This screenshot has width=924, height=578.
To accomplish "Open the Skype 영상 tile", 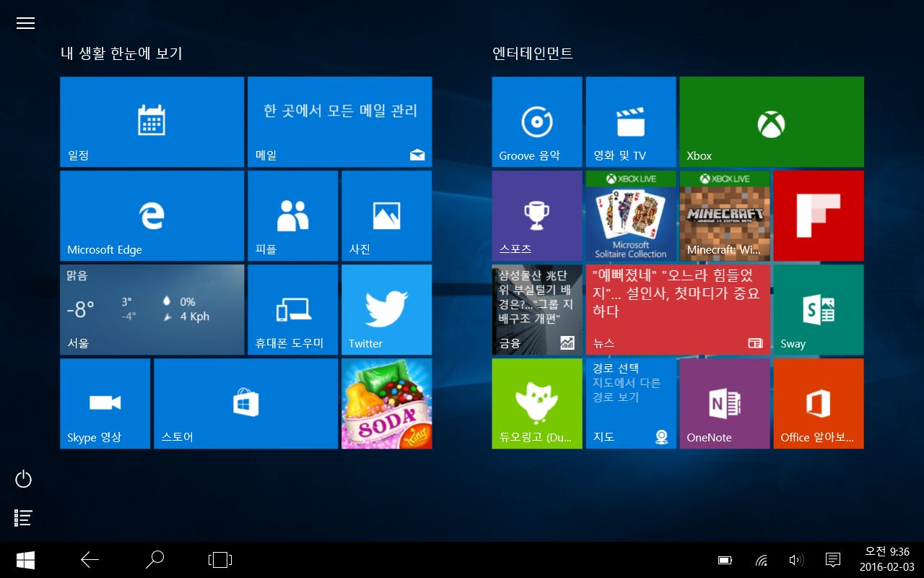I will (x=105, y=403).
